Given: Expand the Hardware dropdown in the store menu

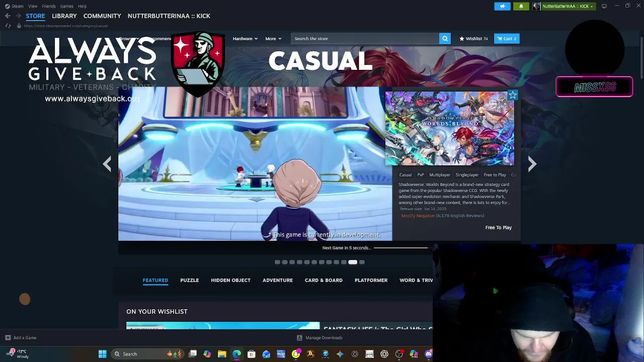Looking at the screenshot, I should click(x=245, y=39).
